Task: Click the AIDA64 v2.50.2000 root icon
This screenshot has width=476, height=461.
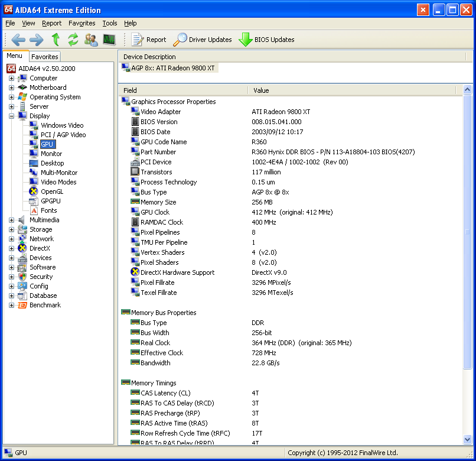Action: click(11, 69)
